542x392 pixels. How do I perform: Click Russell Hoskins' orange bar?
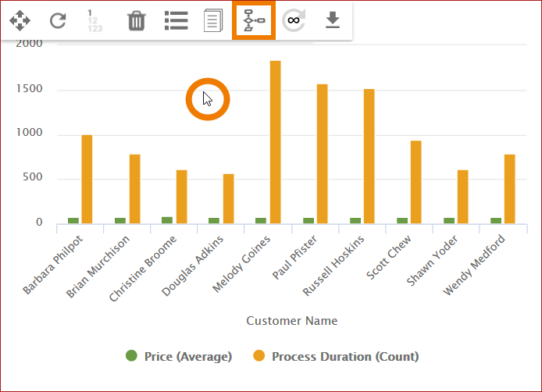(x=369, y=156)
